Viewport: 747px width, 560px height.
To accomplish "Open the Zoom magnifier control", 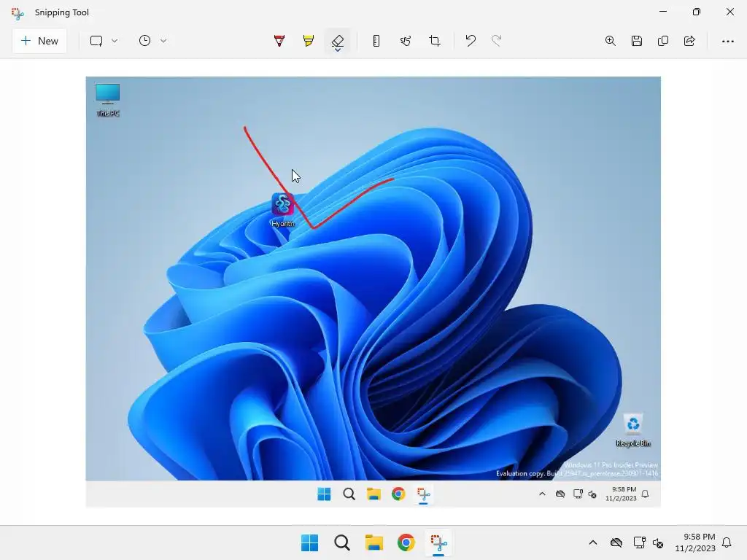I will pyautogui.click(x=611, y=41).
